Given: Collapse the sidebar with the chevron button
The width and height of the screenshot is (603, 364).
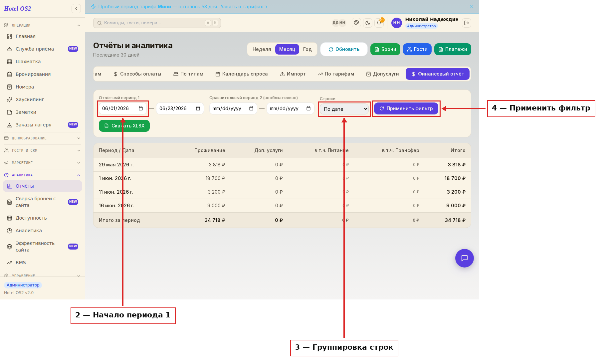Looking at the screenshot, I should click(x=76, y=9).
